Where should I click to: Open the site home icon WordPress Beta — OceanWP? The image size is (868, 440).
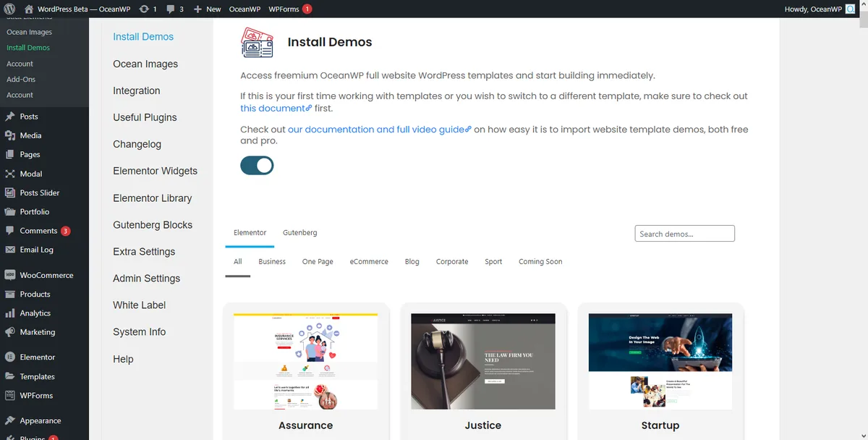point(29,9)
